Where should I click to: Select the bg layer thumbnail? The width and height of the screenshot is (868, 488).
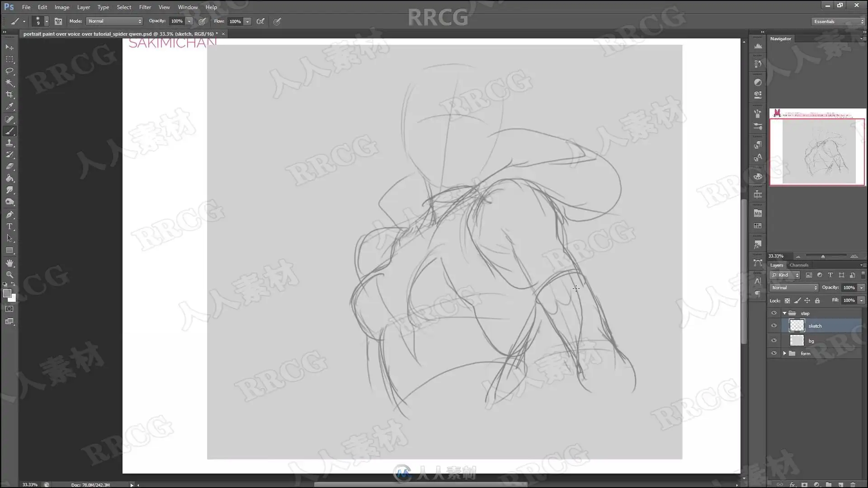797,341
